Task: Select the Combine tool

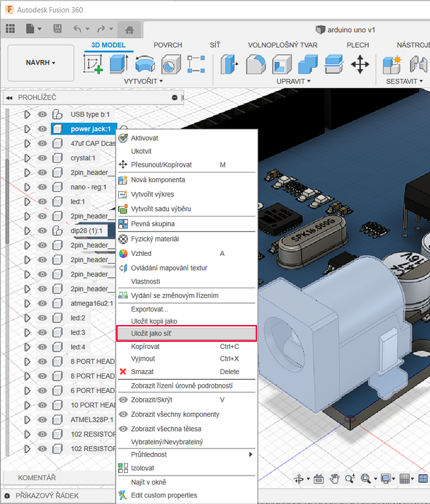Action: (308, 63)
